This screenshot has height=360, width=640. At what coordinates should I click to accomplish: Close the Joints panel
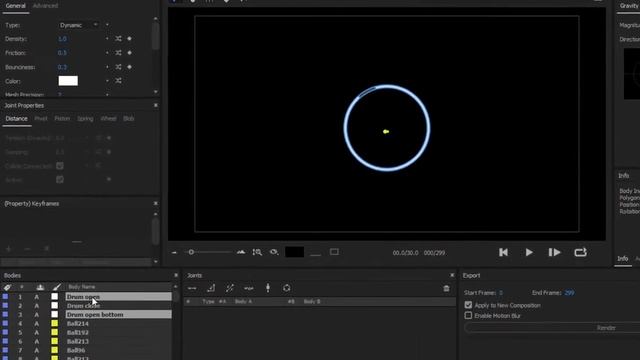tap(452, 276)
